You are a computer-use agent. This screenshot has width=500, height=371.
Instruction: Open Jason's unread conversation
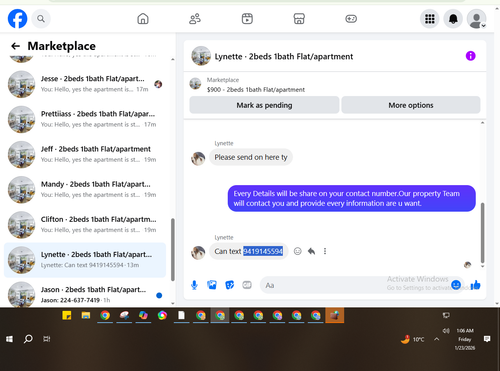click(85, 294)
